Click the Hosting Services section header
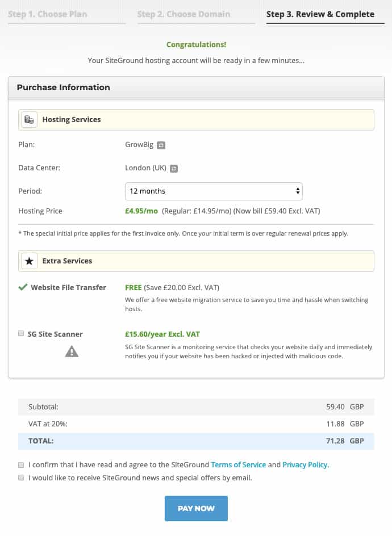 pyautogui.click(x=196, y=120)
